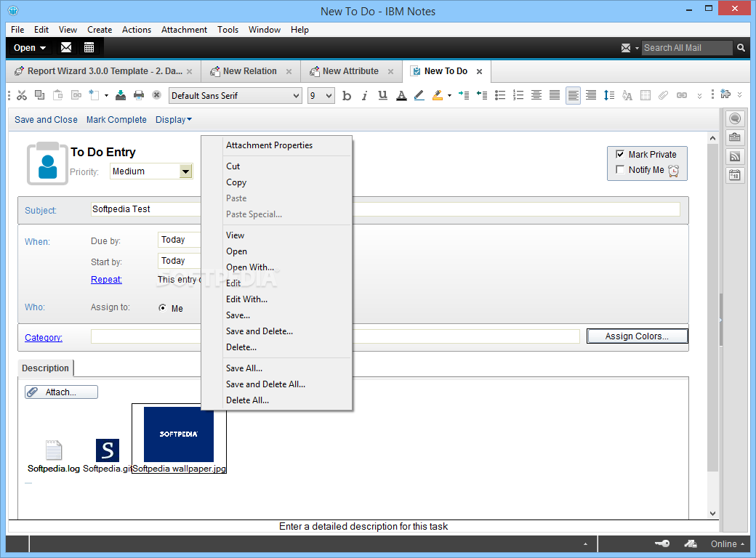Click the paperclip attach file toolbar icon
Image resolution: width=756 pixels, height=558 pixels.
point(664,95)
